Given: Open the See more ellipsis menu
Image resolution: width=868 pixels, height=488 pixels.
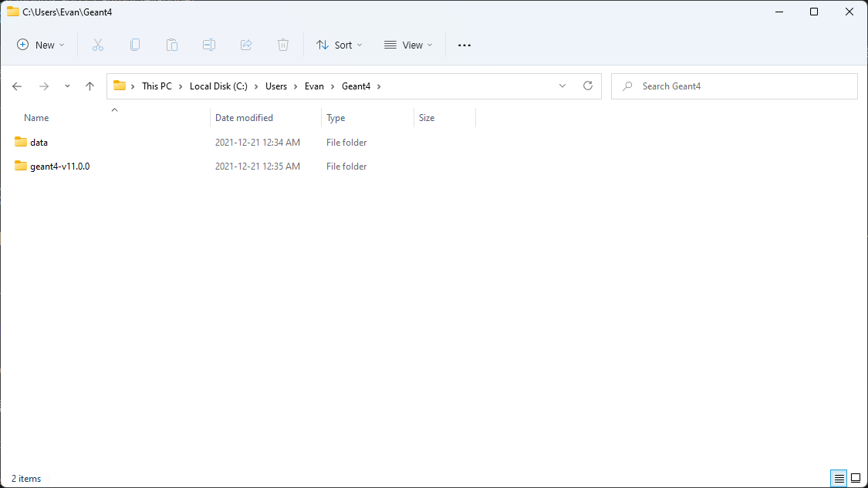Looking at the screenshot, I should [464, 45].
